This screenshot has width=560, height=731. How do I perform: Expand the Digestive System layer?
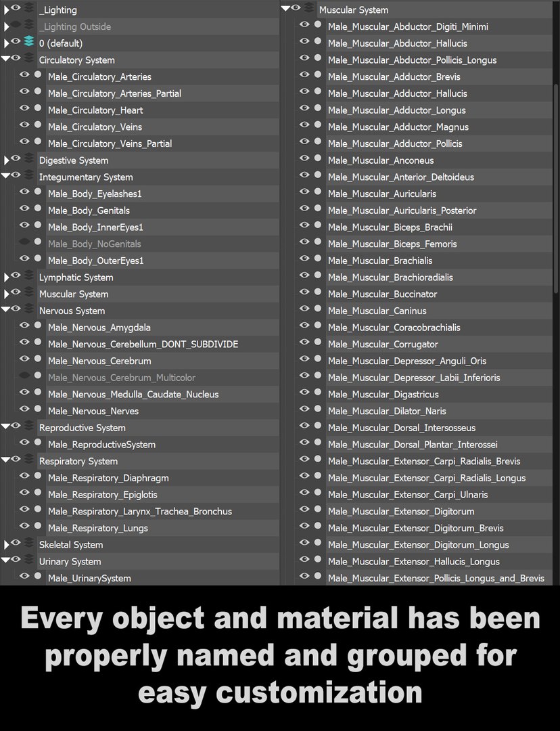click(6, 160)
